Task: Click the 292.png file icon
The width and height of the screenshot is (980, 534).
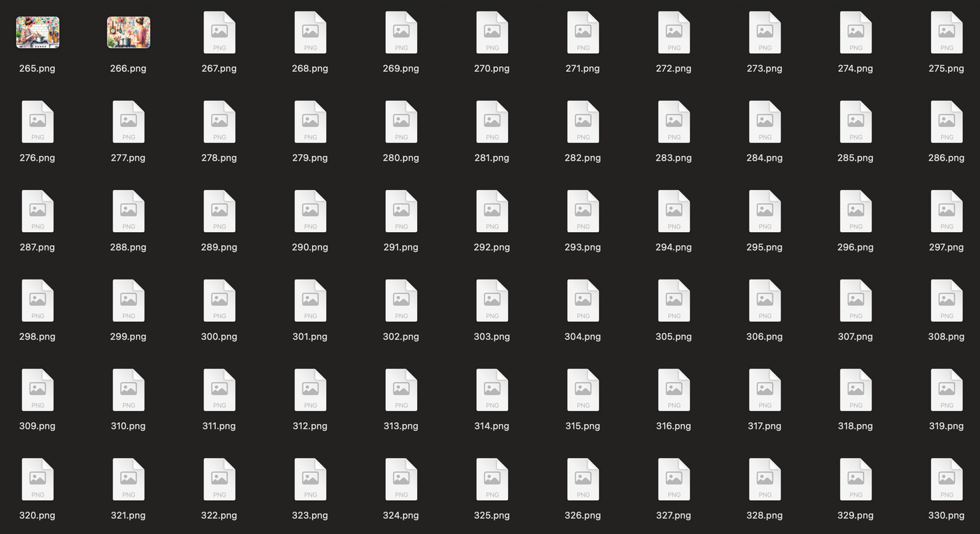Action: 492,212
